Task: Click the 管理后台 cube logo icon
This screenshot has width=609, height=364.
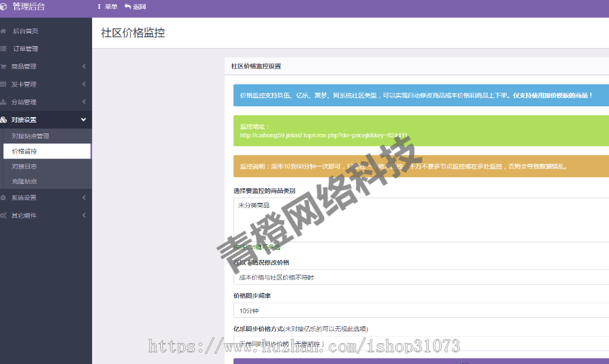Action: [x=4, y=7]
